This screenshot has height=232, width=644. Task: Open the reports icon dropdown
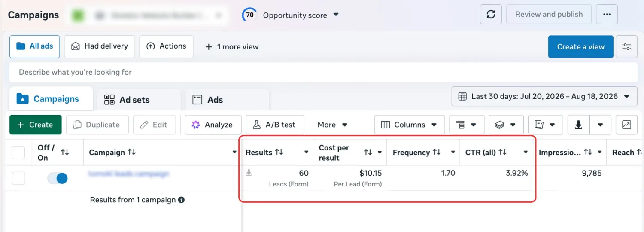pos(545,125)
